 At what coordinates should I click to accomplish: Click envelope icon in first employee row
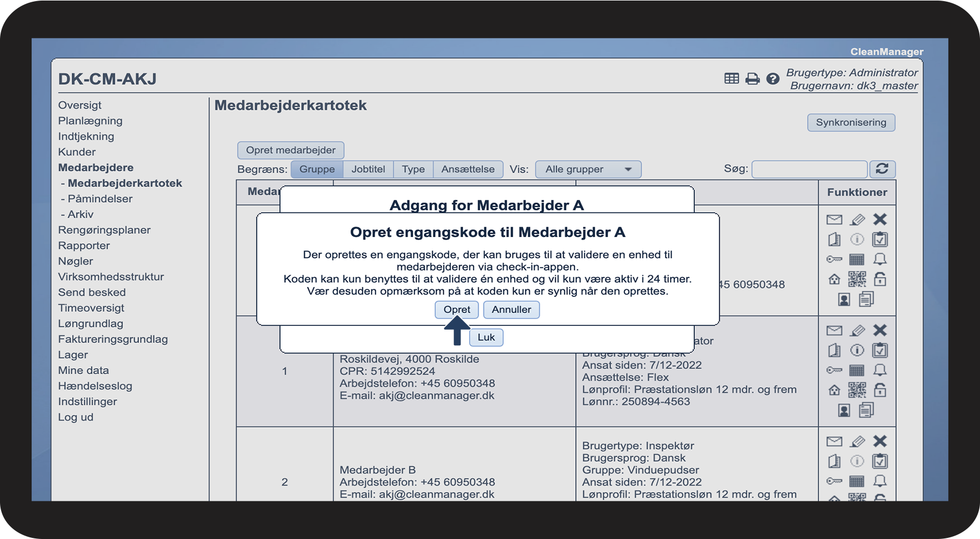[x=834, y=219]
